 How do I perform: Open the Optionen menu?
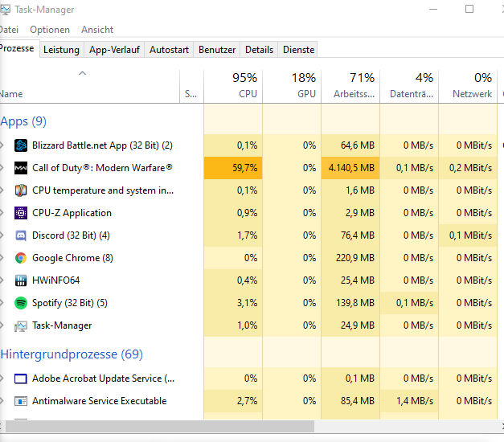tap(50, 30)
